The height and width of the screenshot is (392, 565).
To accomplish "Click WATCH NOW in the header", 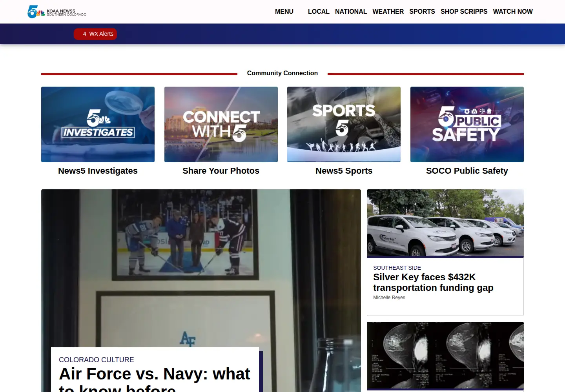I will point(512,12).
